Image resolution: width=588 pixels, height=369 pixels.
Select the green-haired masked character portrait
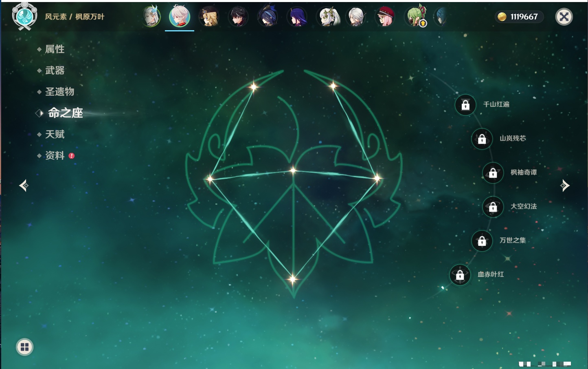tap(415, 16)
